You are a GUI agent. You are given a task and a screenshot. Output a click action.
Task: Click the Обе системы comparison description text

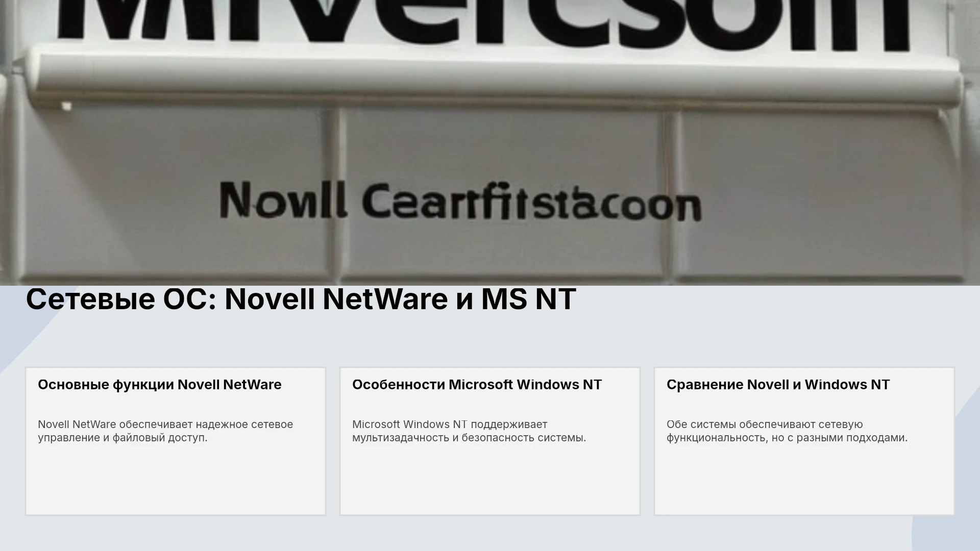pyautogui.click(x=787, y=431)
